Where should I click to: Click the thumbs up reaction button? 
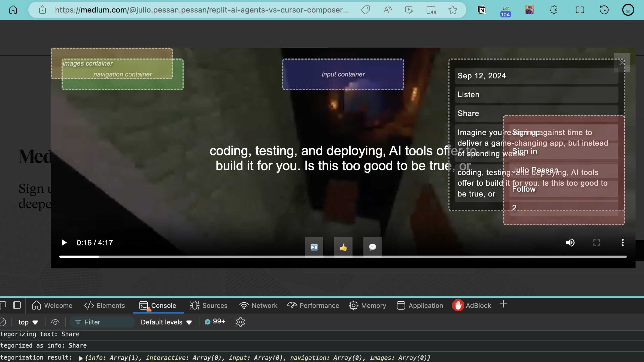coord(343,247)
